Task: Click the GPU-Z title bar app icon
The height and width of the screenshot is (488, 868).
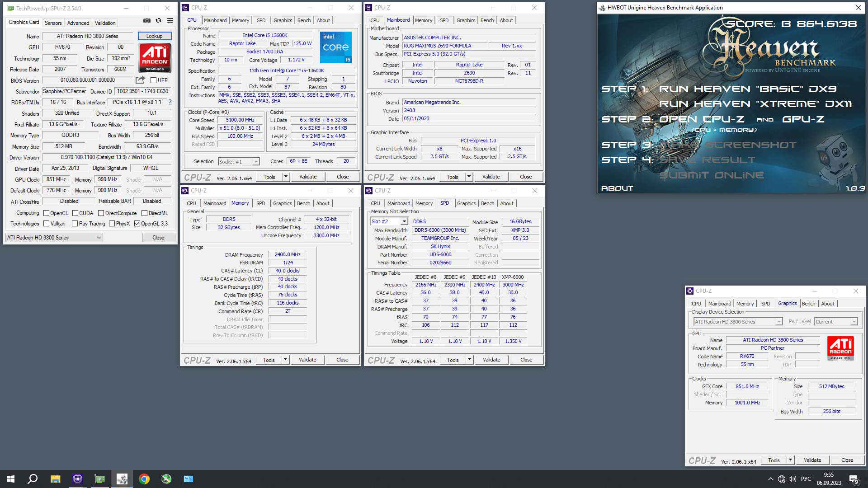Action: (10, 8)
